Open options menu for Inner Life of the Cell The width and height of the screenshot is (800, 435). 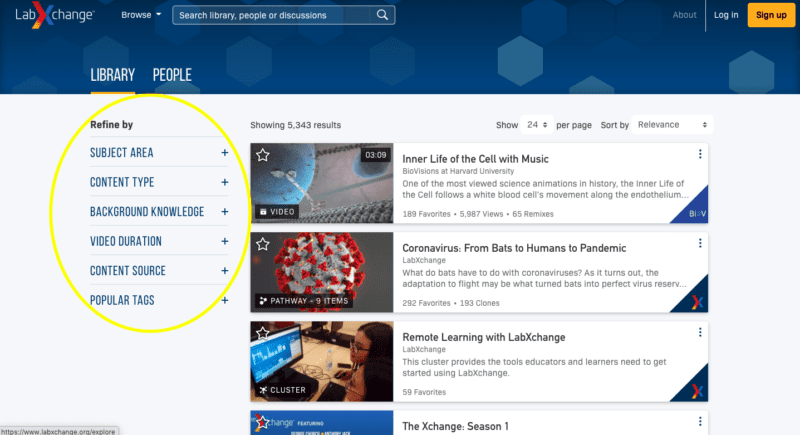point(700,154)
